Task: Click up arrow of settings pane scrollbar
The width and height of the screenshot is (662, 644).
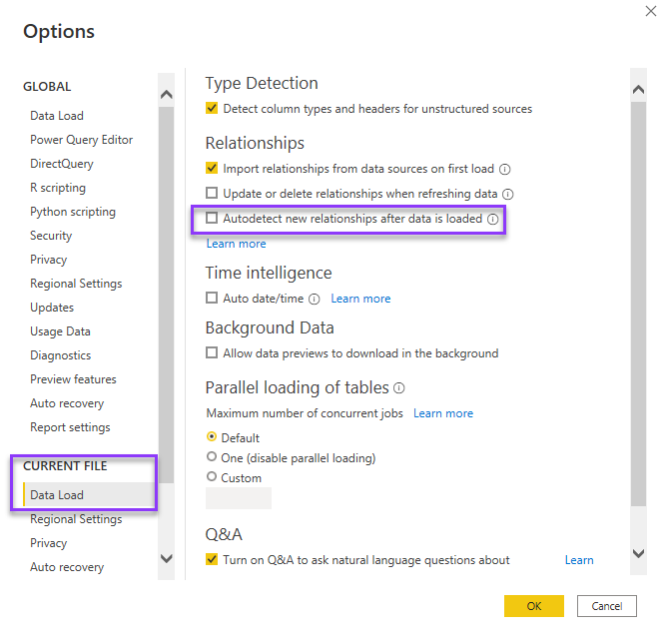Action: (x=638, y=89)
